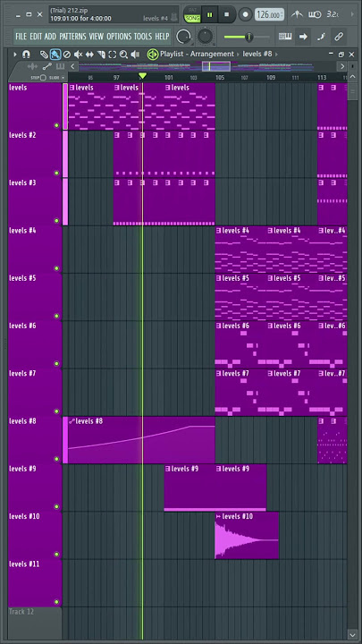Show pattern clips in the picker
This screenshot has width=362, height=644.
point(61,66)
